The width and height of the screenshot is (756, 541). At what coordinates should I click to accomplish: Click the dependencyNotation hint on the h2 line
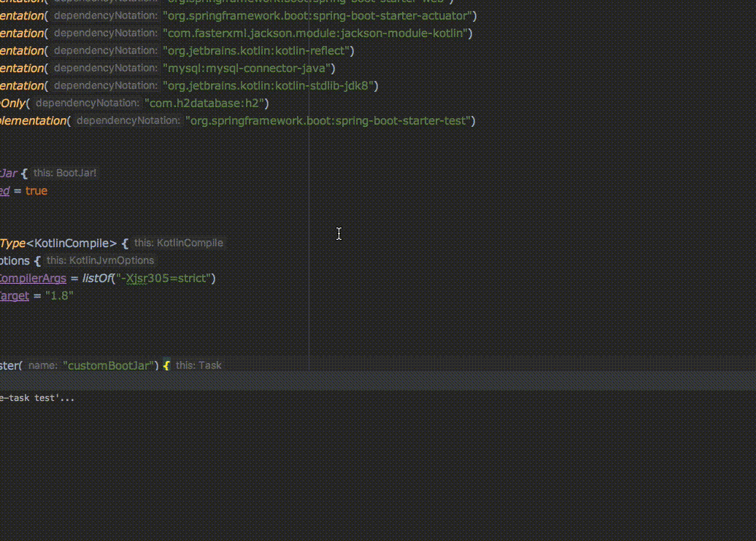(88, 103)
